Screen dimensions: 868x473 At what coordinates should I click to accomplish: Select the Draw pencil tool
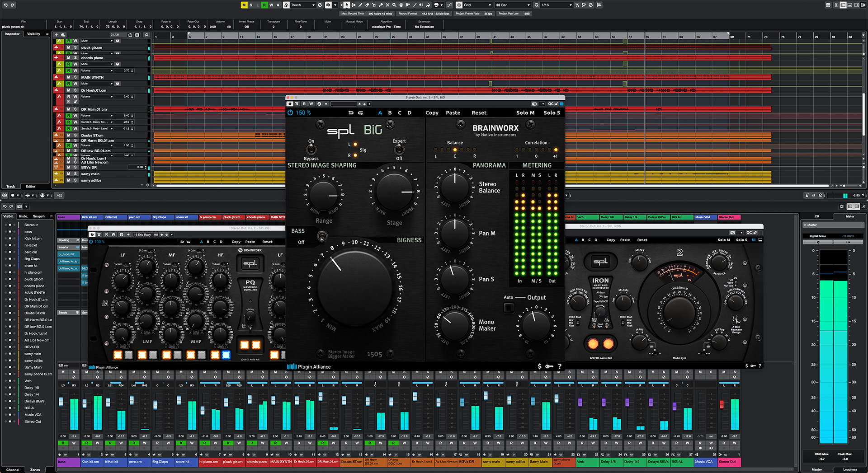[360, 5]
